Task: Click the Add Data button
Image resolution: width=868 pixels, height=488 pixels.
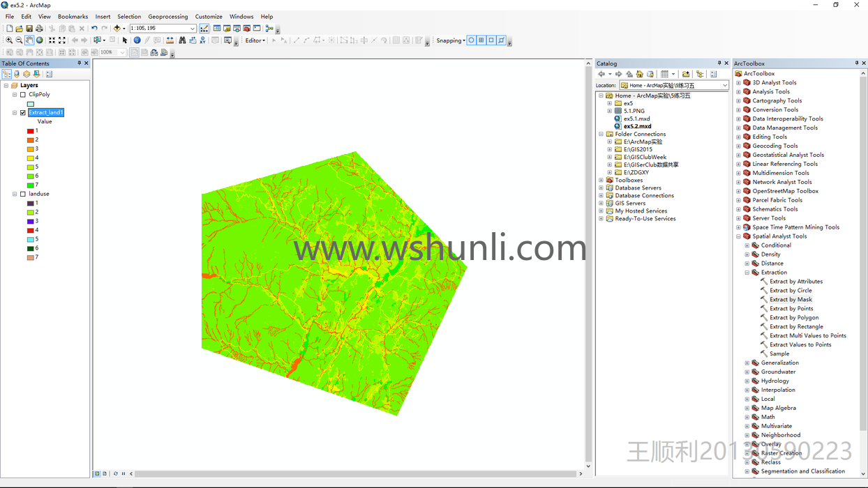Action: tap(117, 29)
